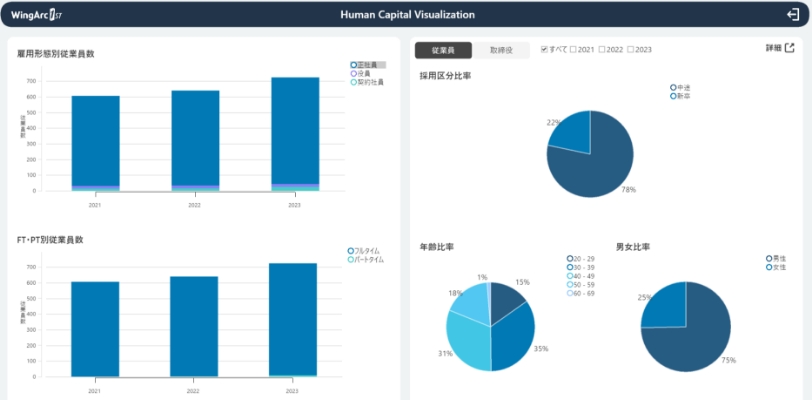The height and width of the screenshot is (400, 812).
Task: Switch to the 取締役 tab
Action: point(501,50)
